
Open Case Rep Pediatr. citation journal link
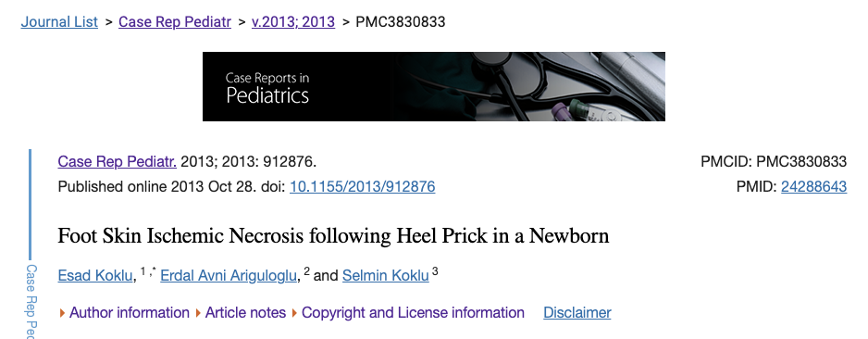118,162
